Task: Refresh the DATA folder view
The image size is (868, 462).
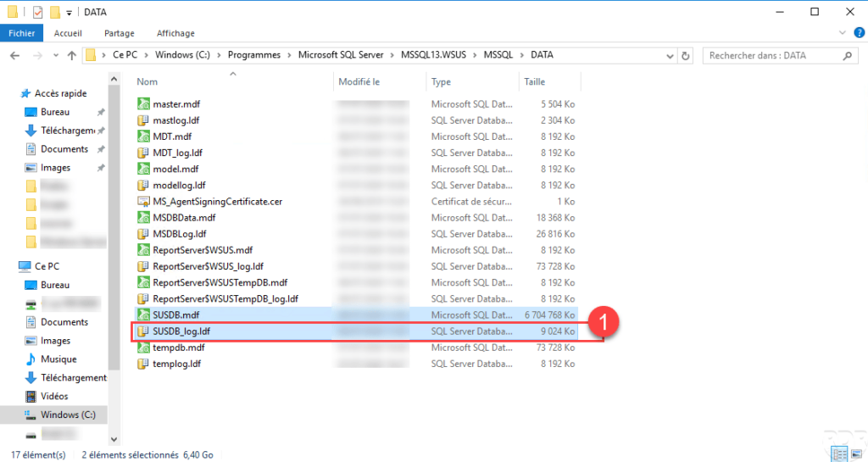Action: pyautogui.click(x=685, y=55)
